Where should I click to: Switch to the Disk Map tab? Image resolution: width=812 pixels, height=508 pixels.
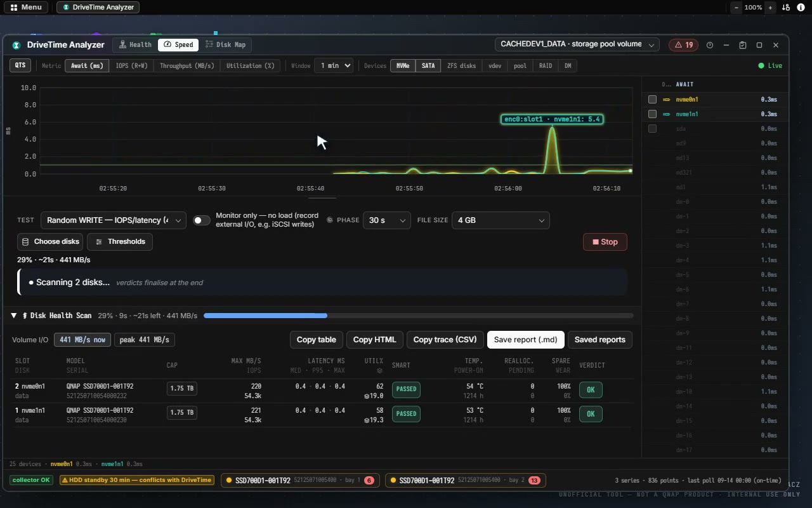click(x=225, y=45)
